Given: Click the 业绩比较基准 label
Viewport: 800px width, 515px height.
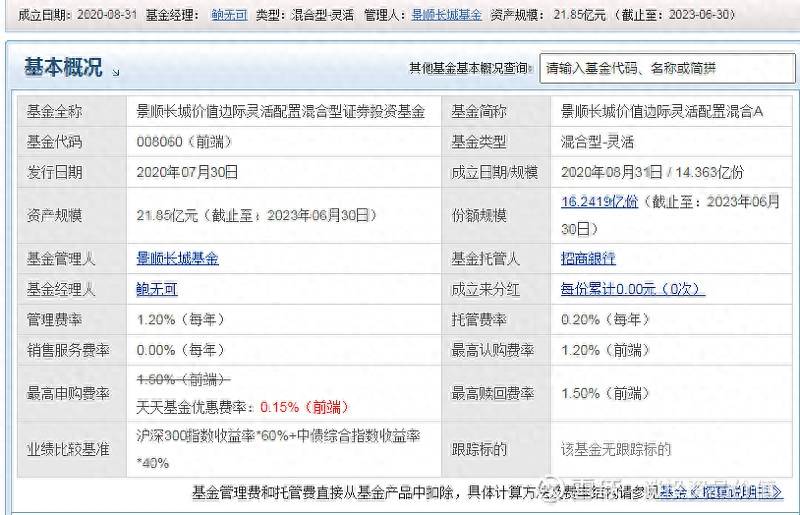Looking at the screenshot, I should click(x=68, y=449).
